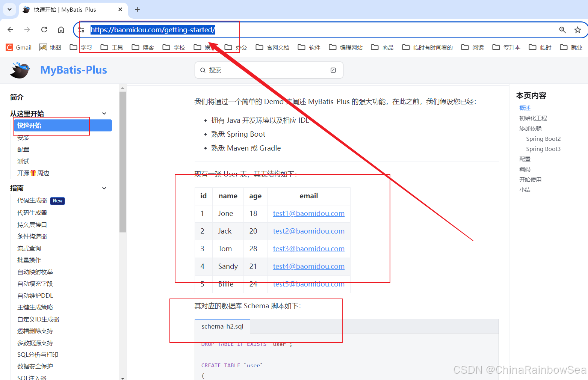Open 持久层接口 in the sidebar
The width and height of the screenshot is (588, 380).
tap(32, 225)
